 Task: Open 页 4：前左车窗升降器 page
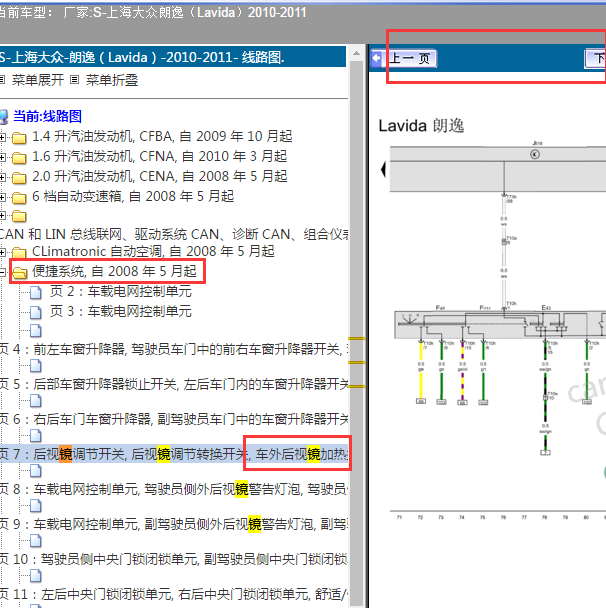[x=174, y=349]
